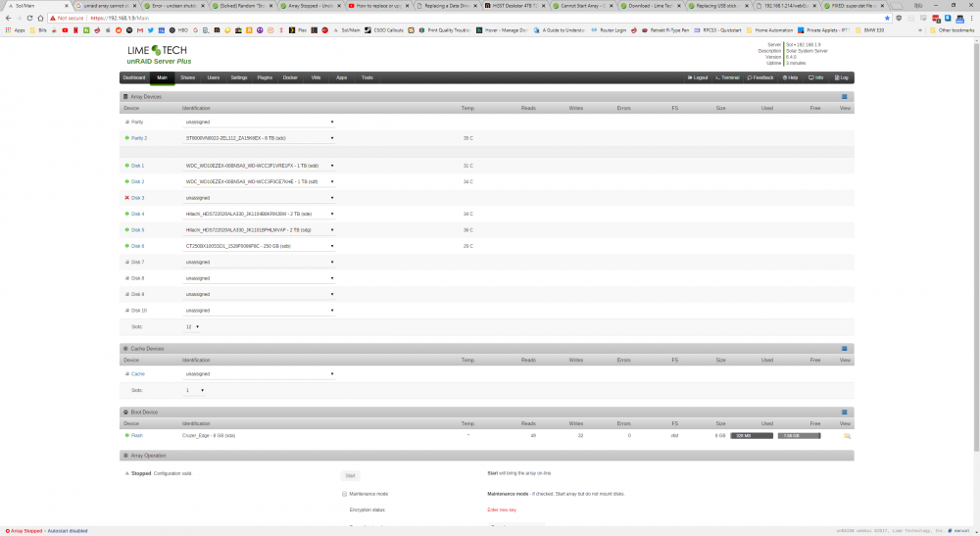Go to the Dashboard menu tab
Image resolution: width=980 pixels, height=536 pixels.
tap(134, 78)
